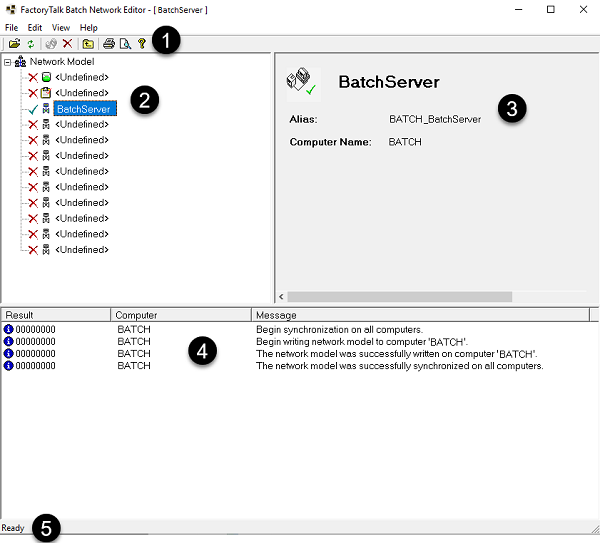Click the details pane horizontal scrollbar thumb

click(x=399, y=297)
